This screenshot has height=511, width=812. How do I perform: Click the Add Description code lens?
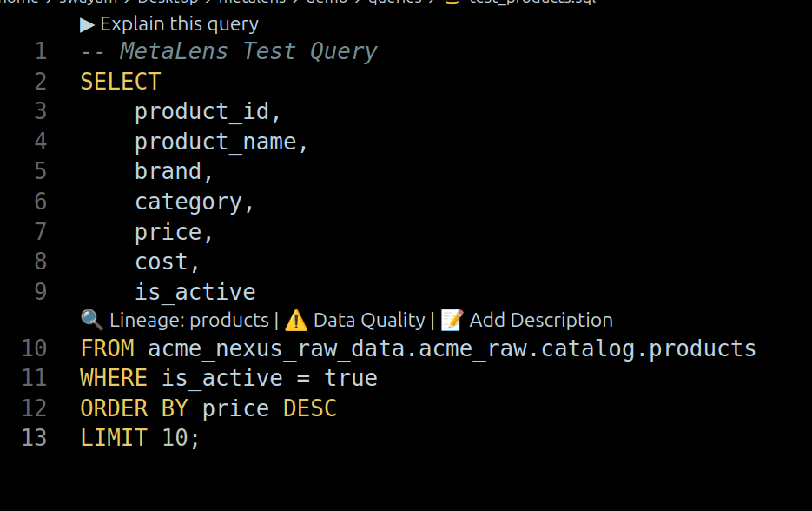(540, 320)
